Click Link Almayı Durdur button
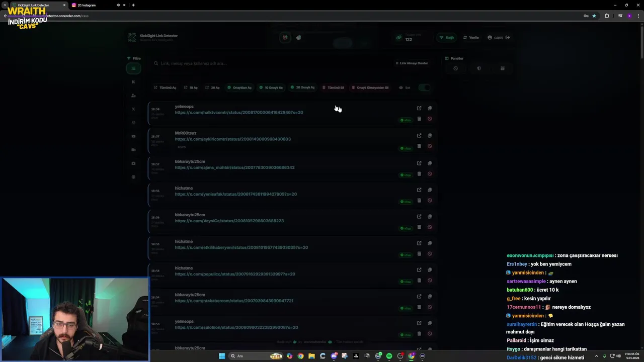 412,63
